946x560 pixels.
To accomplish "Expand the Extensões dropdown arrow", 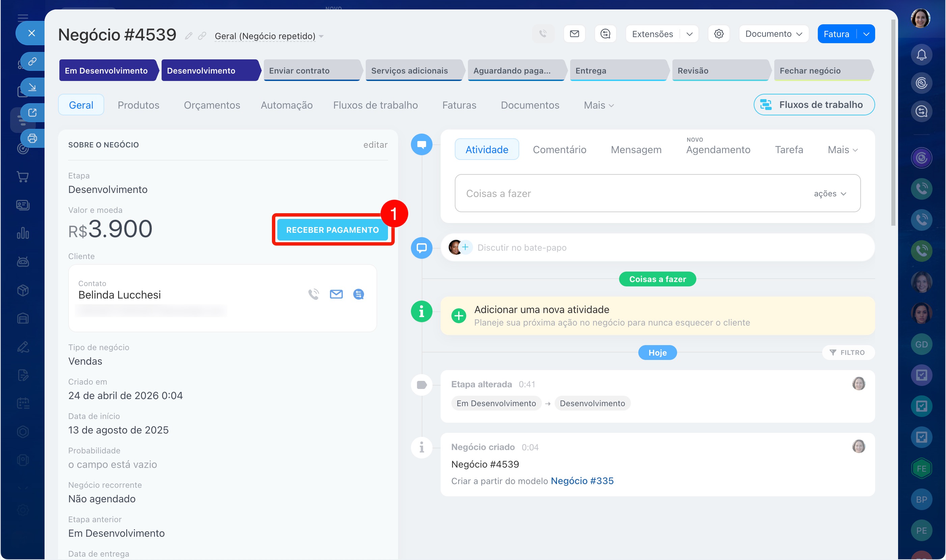I will (689, 34).
